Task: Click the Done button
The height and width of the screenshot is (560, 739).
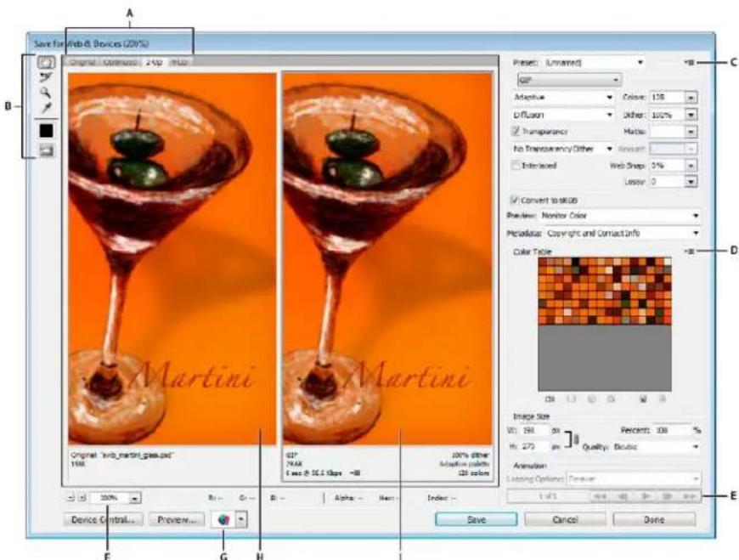Action: (x=654, y=519)
